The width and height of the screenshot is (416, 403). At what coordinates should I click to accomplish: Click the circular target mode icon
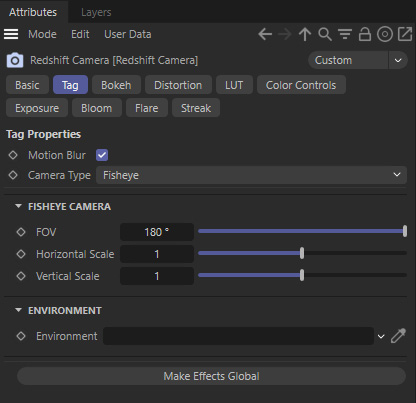pos(385,34)
